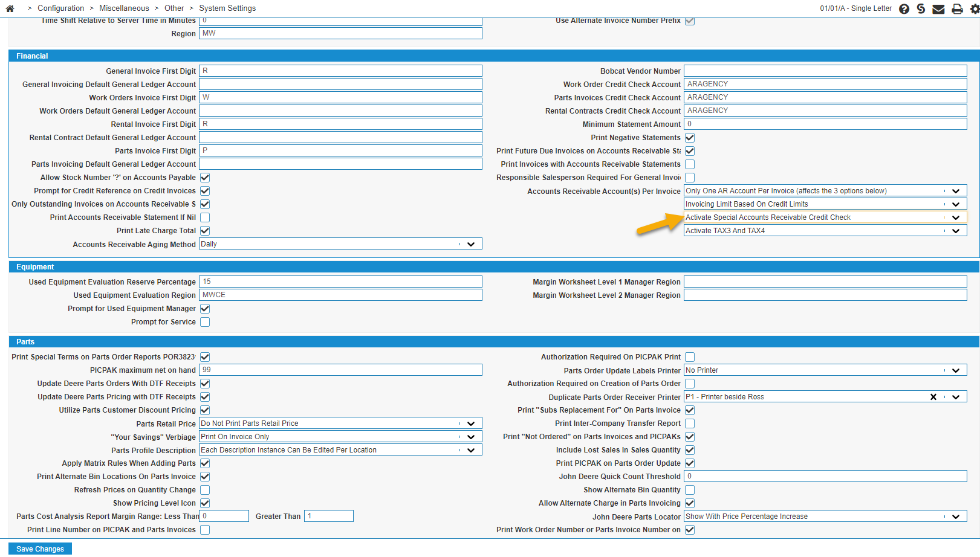980x557 pixels.
Task: Click John Deere Quick Count Threshold field
Action: pos(825,476)
